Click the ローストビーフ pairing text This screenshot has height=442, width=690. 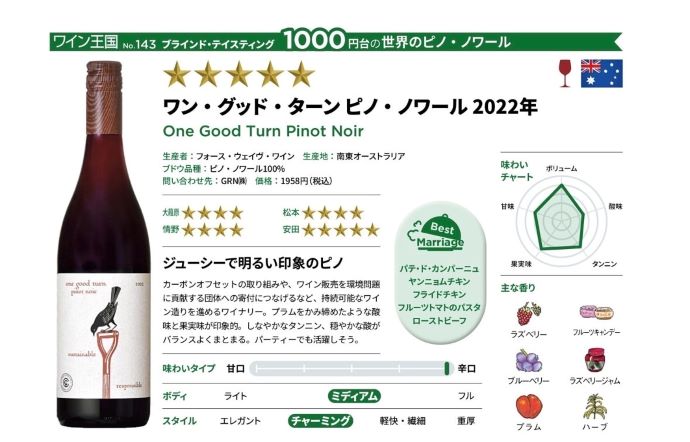tap(439, 320)
